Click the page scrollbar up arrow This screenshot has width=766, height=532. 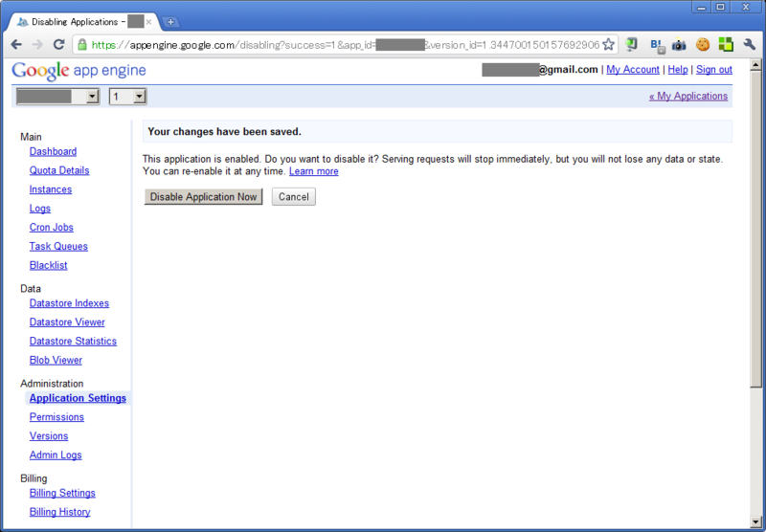click(755, 64)
